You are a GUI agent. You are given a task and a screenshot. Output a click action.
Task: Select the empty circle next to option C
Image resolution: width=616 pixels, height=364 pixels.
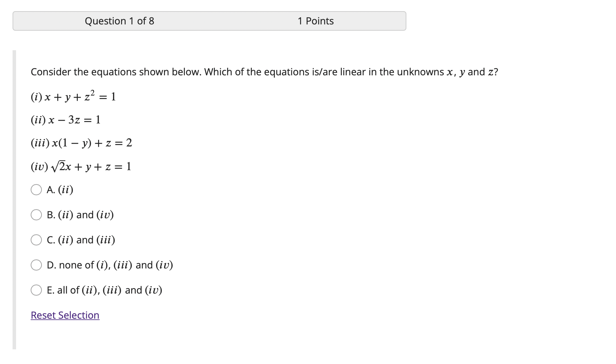pos(36,240)
